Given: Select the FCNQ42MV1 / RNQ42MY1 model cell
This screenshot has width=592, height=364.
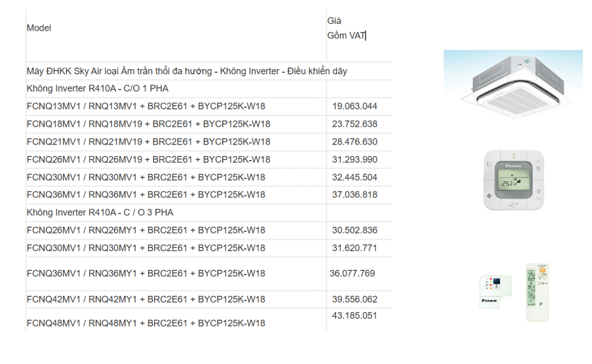Looking at the screenshot, I should click(146, 300).
